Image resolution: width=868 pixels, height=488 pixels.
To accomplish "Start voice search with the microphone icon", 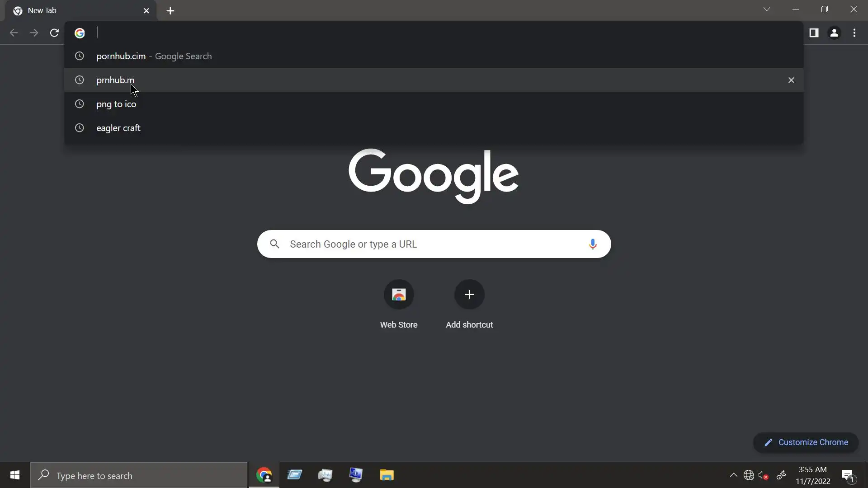I will [592, 244].
